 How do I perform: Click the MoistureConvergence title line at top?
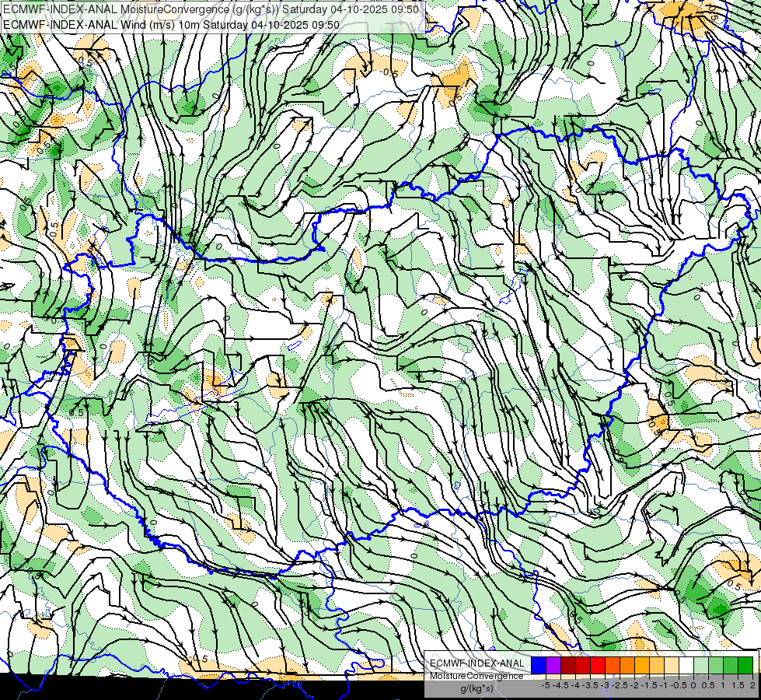pyautogui.click(x=211, y=9)
